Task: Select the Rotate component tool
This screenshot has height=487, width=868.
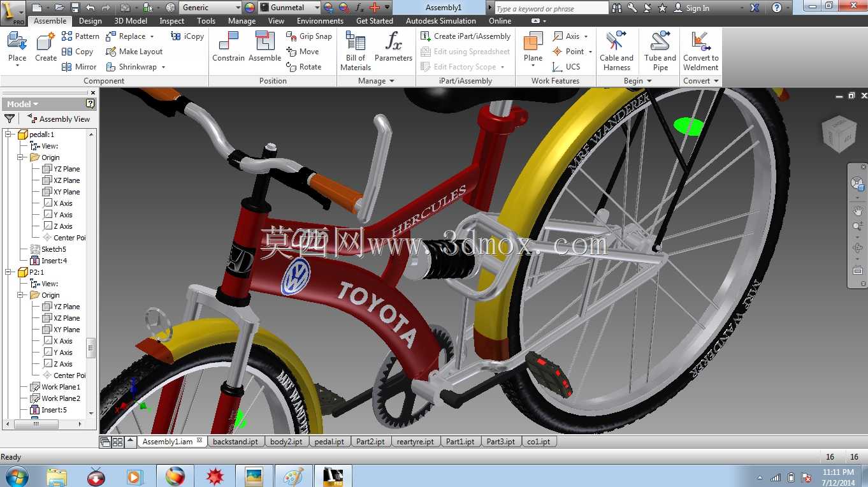Action: 304,67
